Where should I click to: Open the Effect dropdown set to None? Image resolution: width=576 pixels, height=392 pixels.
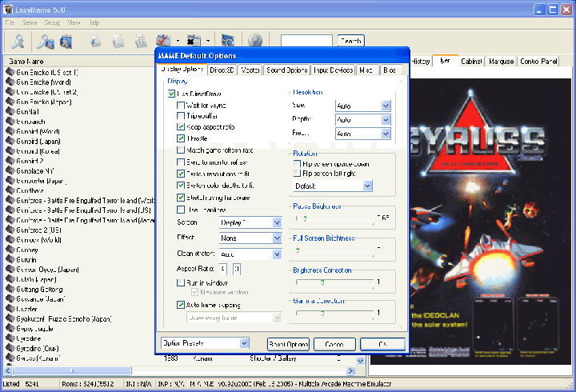pos(277,238)
